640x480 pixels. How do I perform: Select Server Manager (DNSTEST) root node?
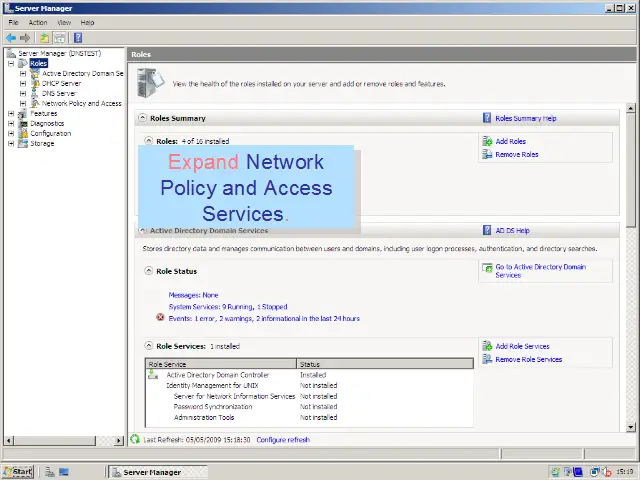60,53
